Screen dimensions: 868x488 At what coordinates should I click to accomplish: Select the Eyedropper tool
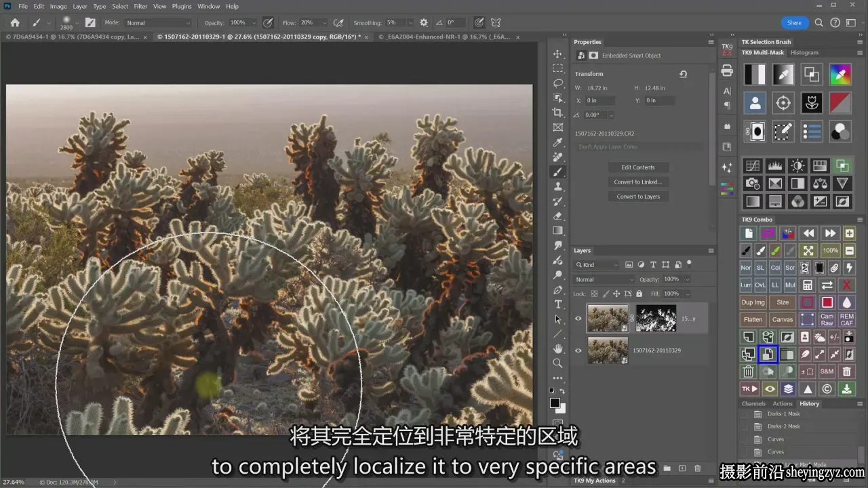(558, 142)
